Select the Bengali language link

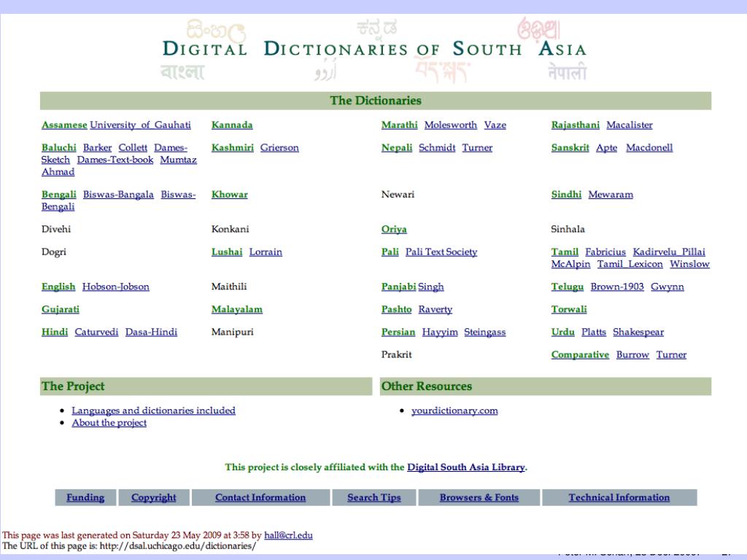tap(58, 194)
